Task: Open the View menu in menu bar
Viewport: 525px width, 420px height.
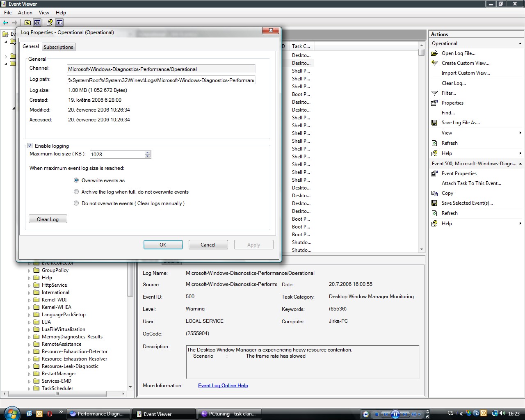Action: click(44, 13)
